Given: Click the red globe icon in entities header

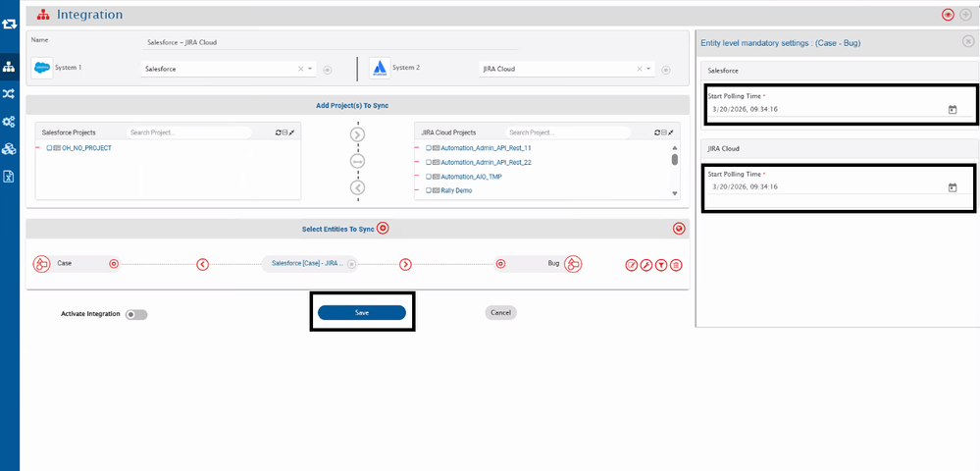Looking at the screenshot, I should [x=680, y=229].
